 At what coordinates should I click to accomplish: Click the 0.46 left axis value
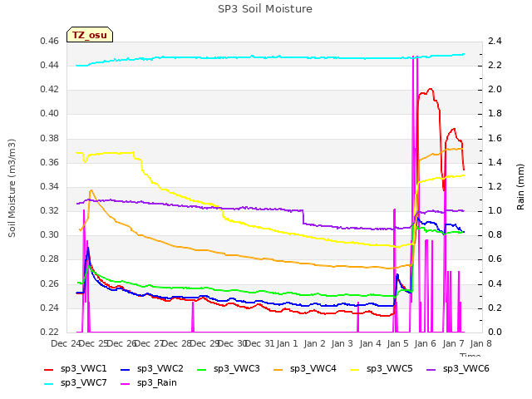tap(49, 42)
